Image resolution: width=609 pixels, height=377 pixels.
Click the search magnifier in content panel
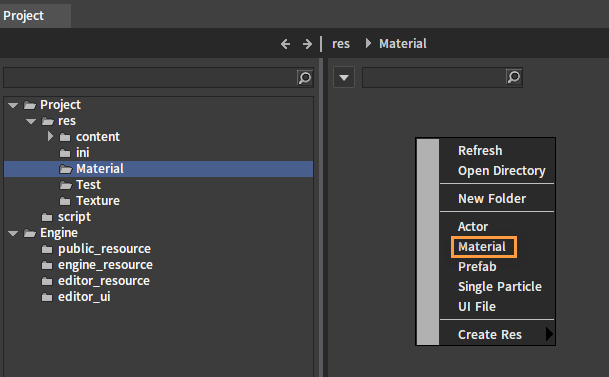(514, 77)
